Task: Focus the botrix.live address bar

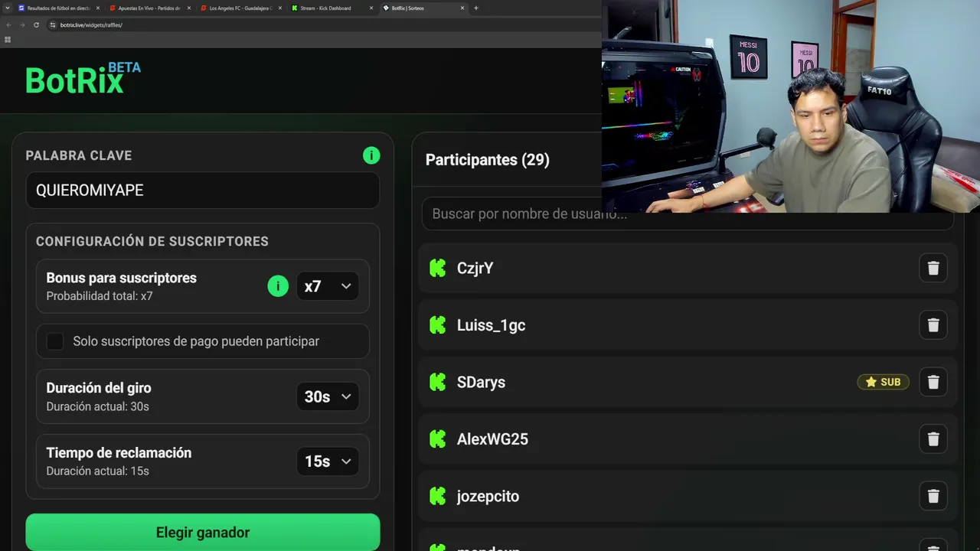Action: tap(322, 24)
